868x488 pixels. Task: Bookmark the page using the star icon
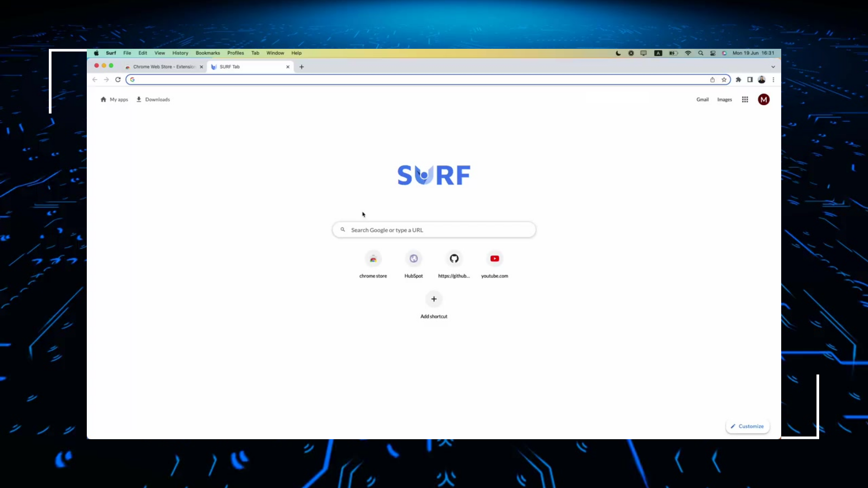click(x=725, y=80)
